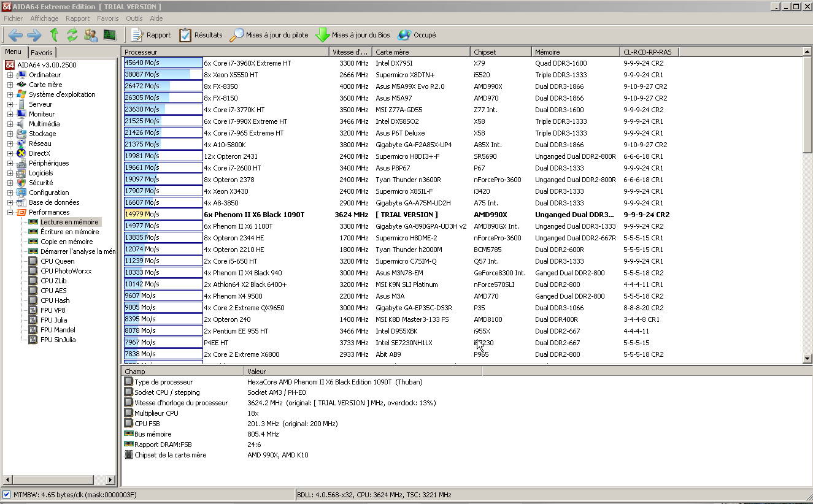This screenshot has height=504, width=813.
Task: Select the CPU AES benchmark
Action: click(53, 291)
